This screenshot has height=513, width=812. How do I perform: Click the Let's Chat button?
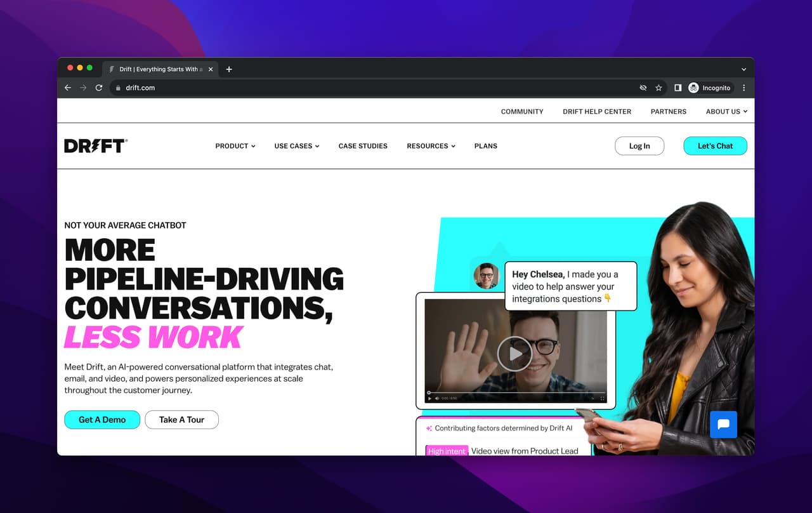[715, 146]
